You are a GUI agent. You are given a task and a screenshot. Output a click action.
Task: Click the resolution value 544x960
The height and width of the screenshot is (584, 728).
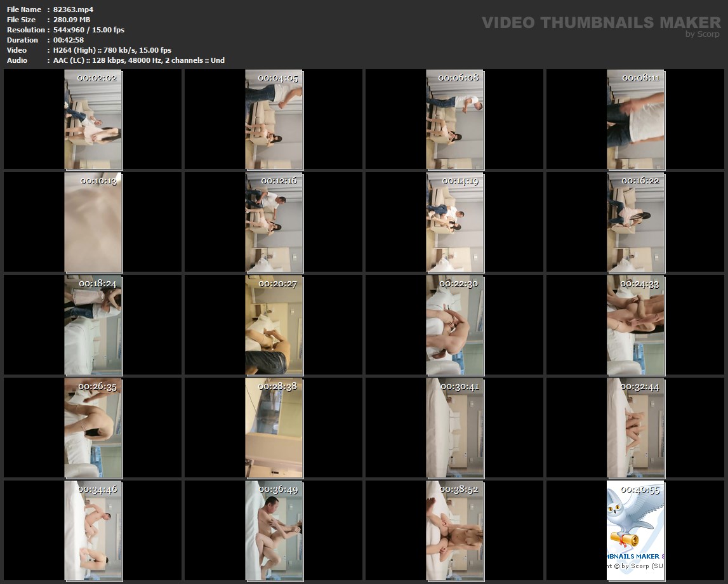[x=71, y=30]
